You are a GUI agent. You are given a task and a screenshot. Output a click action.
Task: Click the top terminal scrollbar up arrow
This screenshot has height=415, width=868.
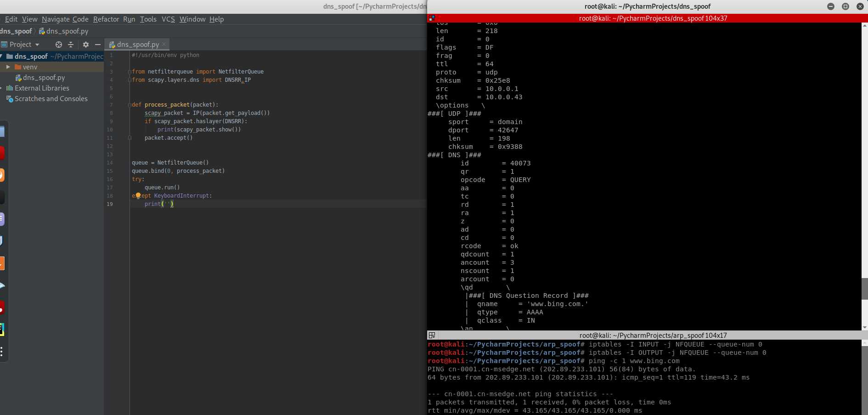tap(864, 26)
